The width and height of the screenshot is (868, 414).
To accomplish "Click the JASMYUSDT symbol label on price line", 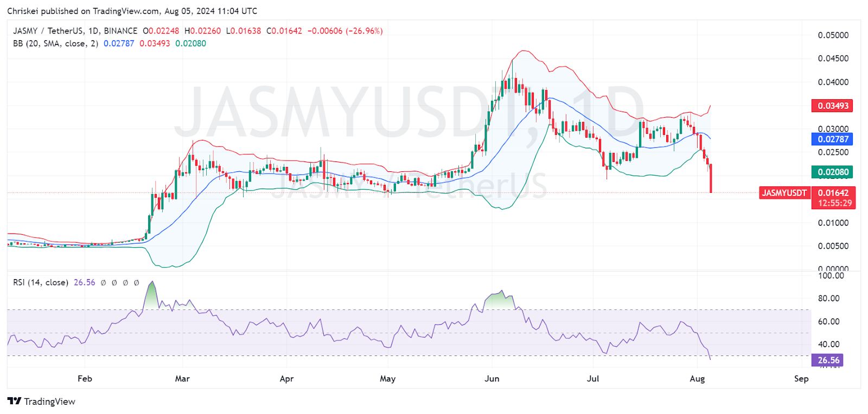I will 784,193.
